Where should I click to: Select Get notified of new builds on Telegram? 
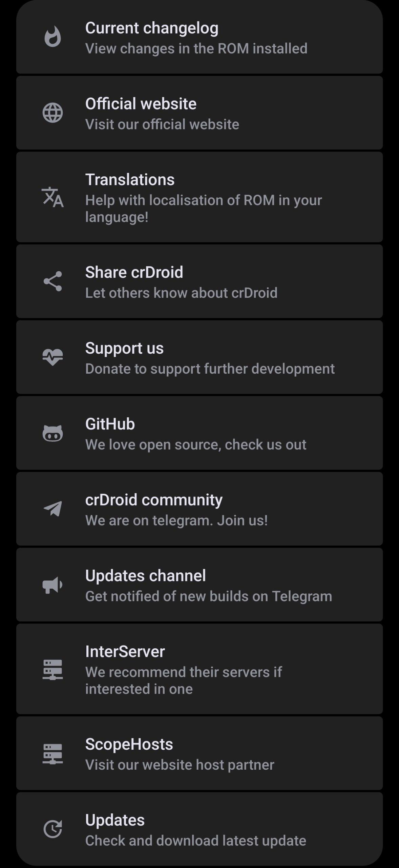[208, 596]
